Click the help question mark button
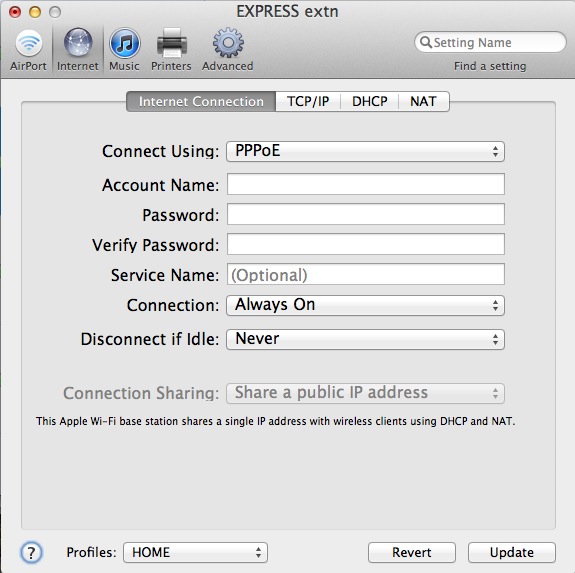Viewport: 575px width, 573px height. click(31, 552)
